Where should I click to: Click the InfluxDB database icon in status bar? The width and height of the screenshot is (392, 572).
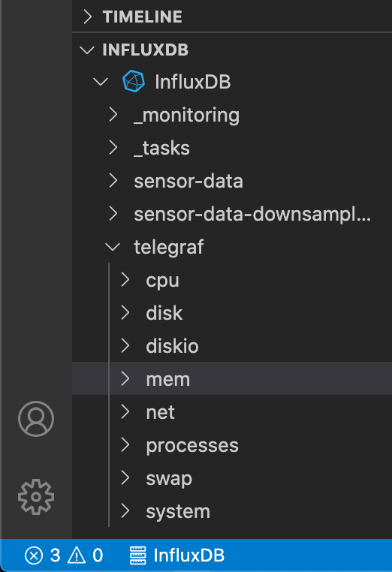[137, 555]
